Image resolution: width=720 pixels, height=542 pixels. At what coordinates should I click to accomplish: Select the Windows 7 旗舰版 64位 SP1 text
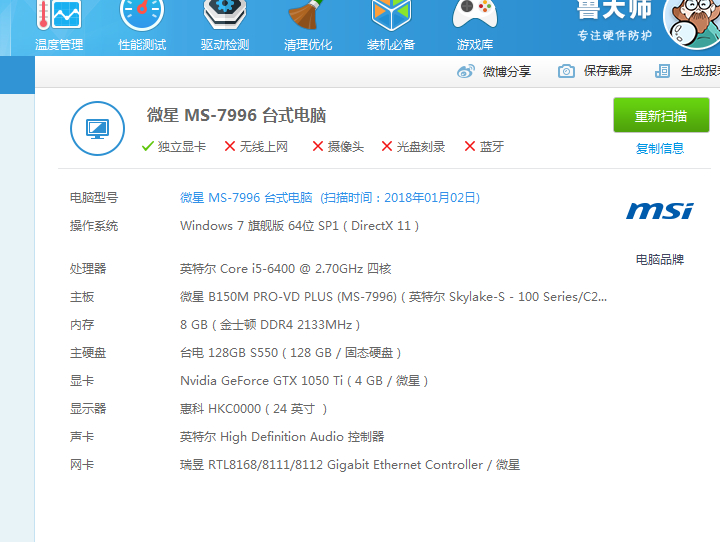pyautogui.click(x=299, y=226)
